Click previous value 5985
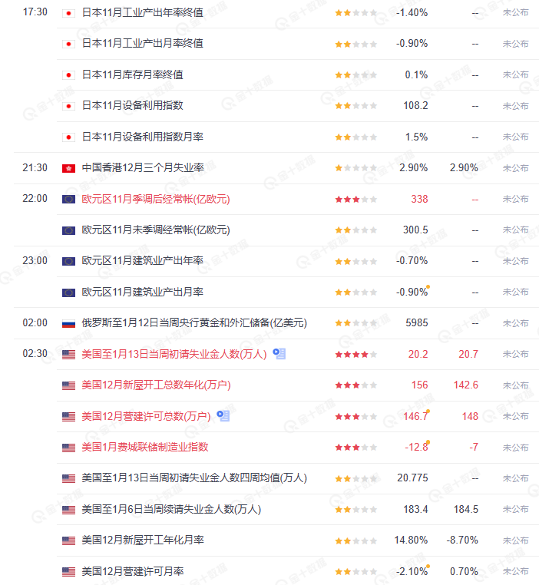540x585 pixels. point(417,323)
